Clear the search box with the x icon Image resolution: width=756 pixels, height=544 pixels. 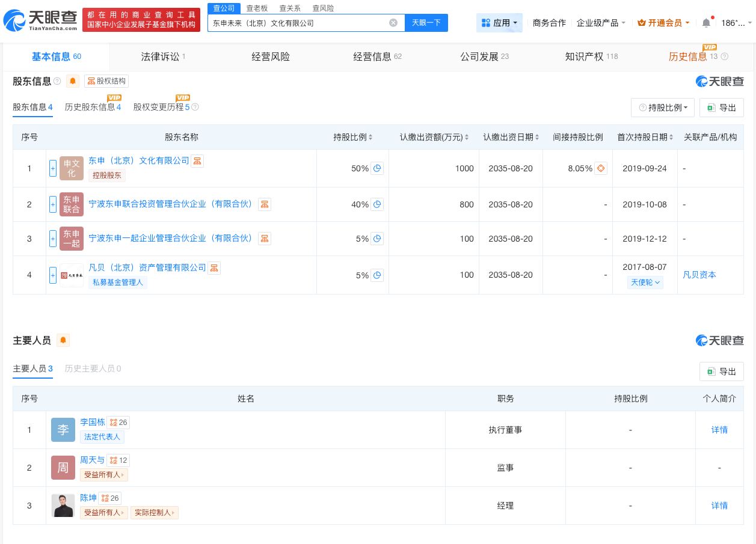coord(393,23)
